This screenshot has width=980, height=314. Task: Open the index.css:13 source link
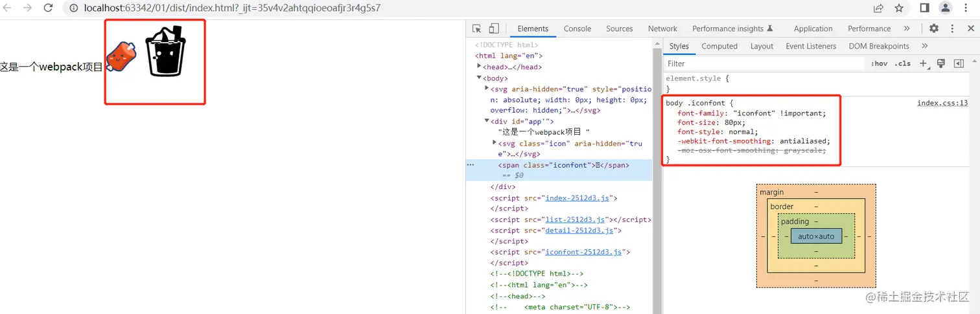point(942,103)
